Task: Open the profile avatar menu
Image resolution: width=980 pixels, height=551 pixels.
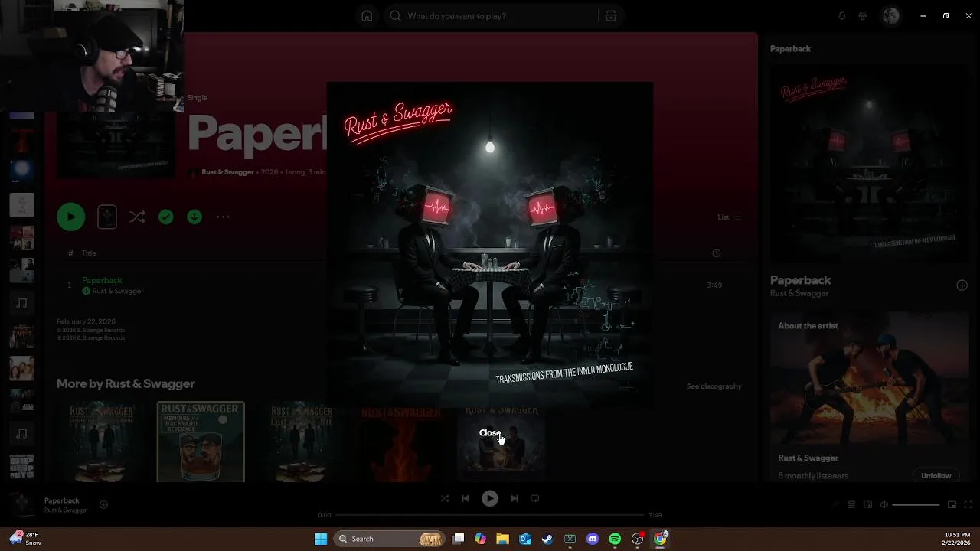Action: pyautogui.click(x=891, y=16)
